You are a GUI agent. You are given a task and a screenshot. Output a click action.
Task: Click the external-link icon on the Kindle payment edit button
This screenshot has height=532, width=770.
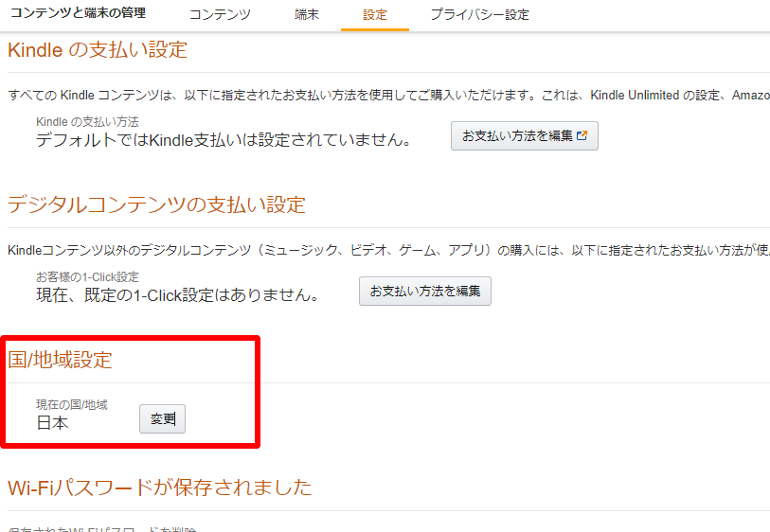582,136
